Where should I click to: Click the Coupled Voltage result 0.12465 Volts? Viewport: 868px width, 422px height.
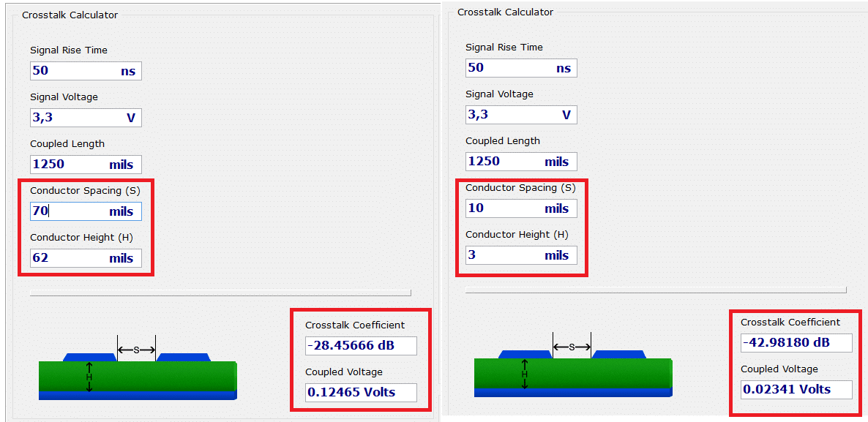[x=360, y=393]
